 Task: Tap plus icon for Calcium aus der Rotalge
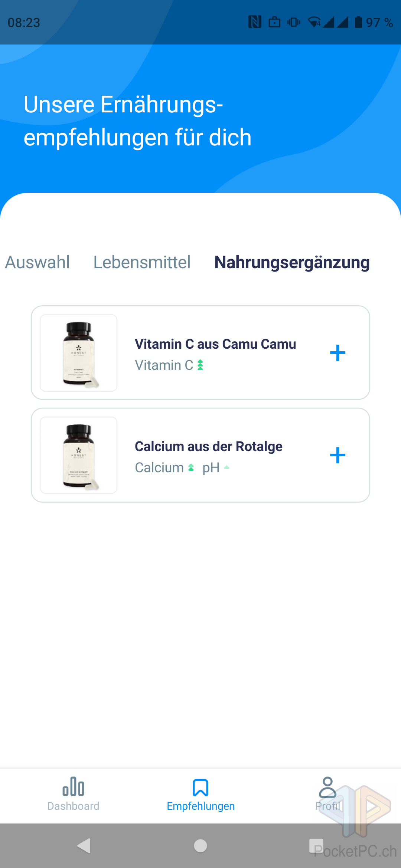point(338,455)
